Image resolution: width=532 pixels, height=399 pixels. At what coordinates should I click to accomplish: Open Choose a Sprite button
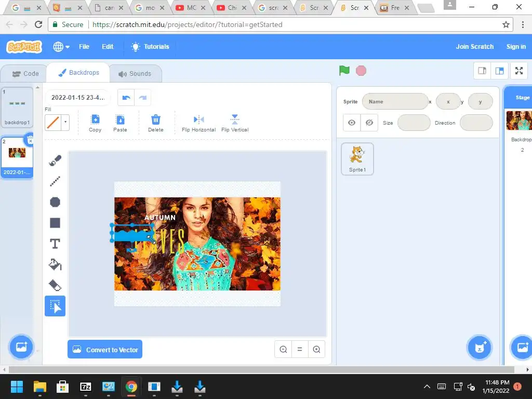click(x=480, y=347)
